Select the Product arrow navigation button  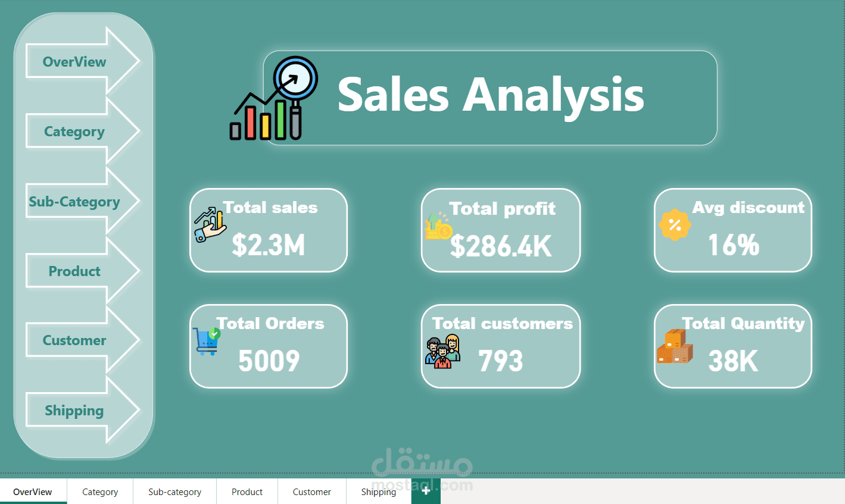point(82,271)
